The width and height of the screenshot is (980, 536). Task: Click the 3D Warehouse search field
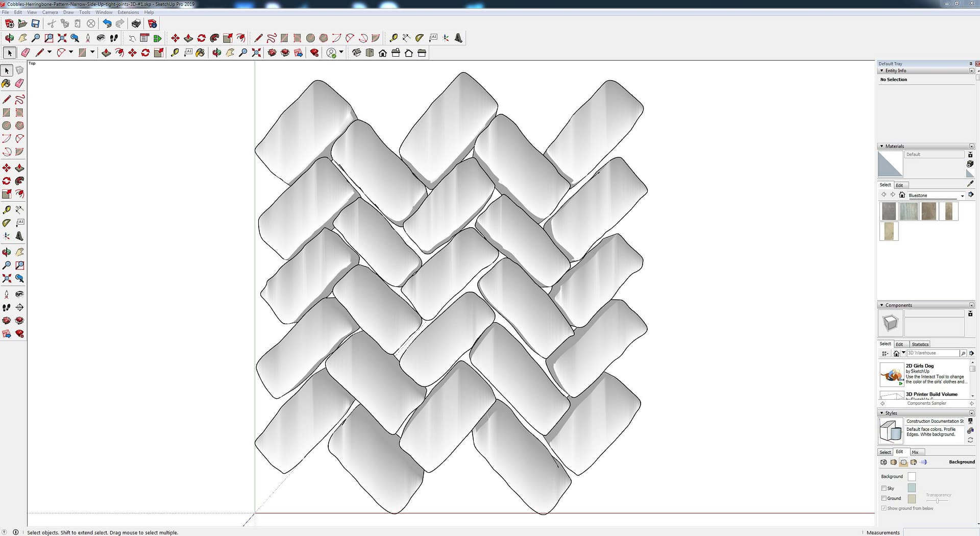(x=933, y=353)
